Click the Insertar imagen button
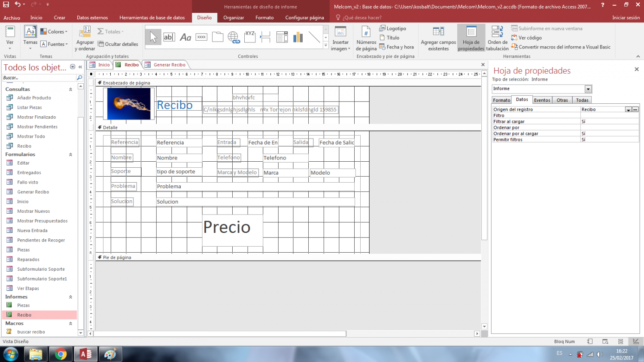 coord(340,39)
